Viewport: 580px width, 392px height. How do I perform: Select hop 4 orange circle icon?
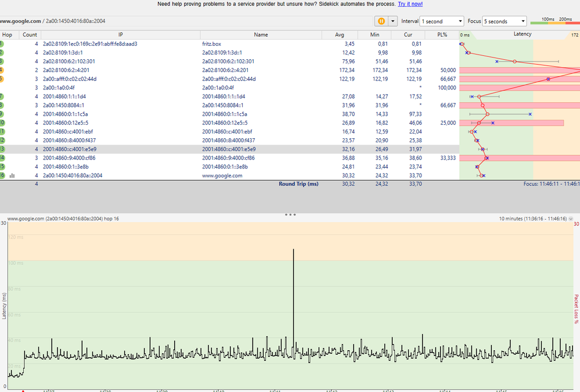click(x=1, y=70)
